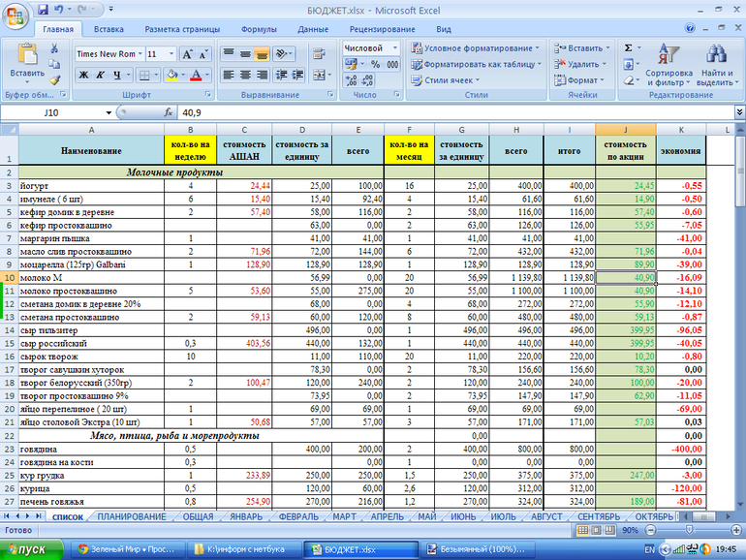
Task: Center cell text horizontally
Action: 245,75
